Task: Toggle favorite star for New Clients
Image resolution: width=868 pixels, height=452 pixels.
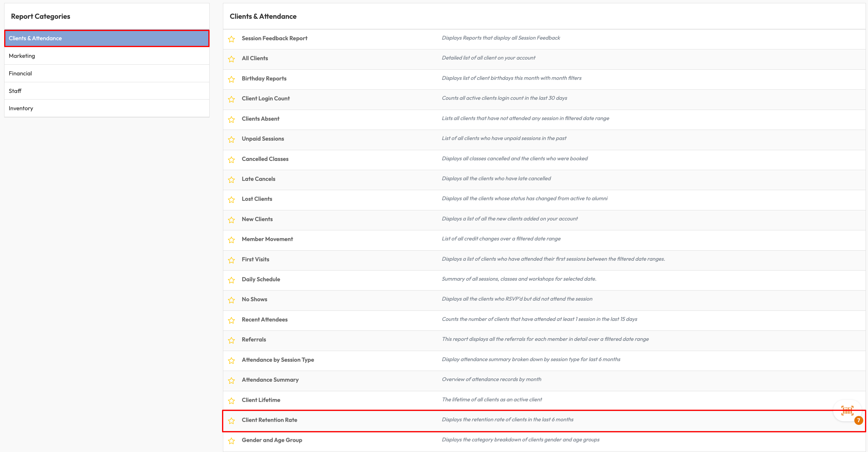Action: 231,220
